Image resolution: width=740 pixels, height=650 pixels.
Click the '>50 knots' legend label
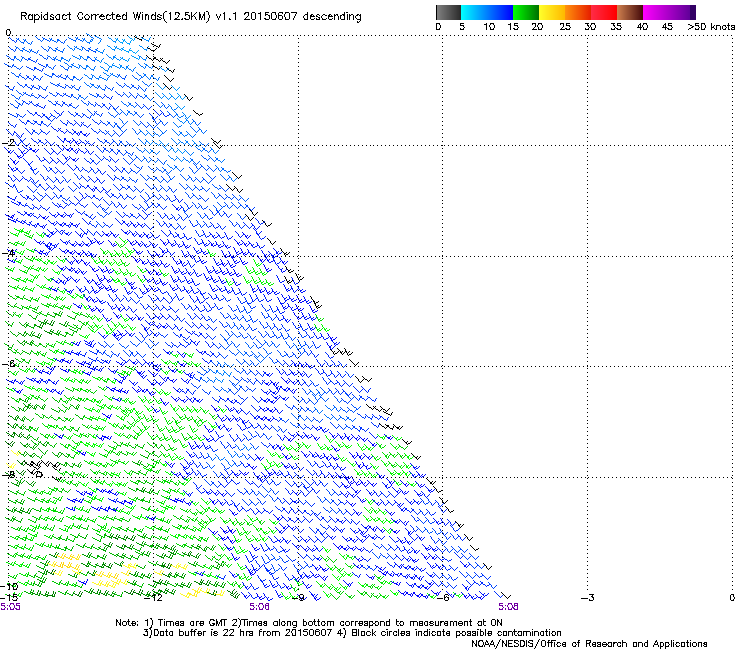711,27
